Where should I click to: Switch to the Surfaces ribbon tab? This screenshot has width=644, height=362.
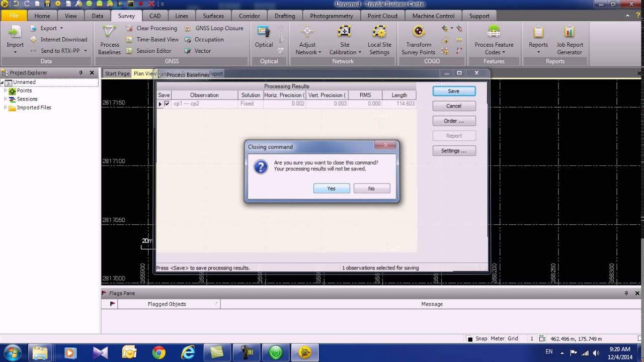[213, 16]
